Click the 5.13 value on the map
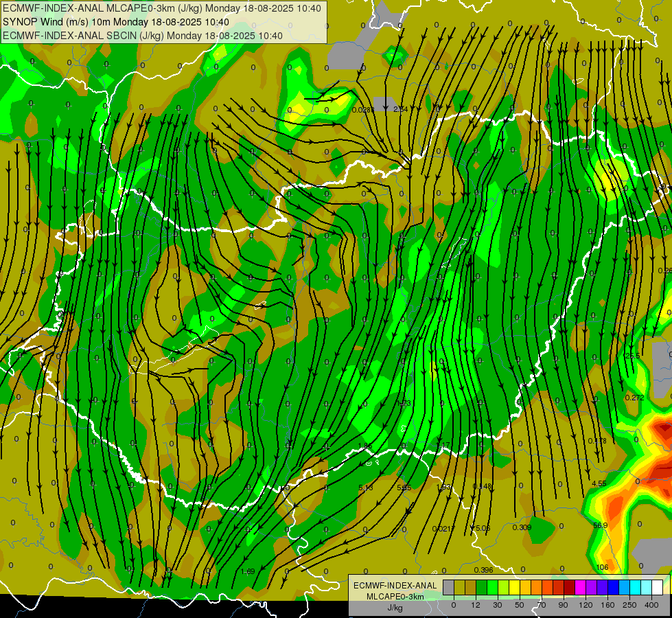This screenshot has width=672, height=618. (x=366, y=488)
